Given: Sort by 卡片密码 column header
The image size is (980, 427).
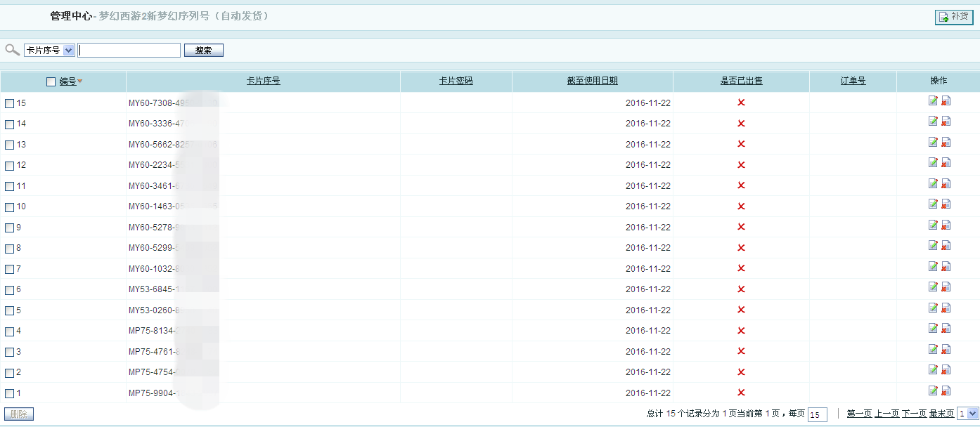Looking at the screenshot, I should 456,81.
